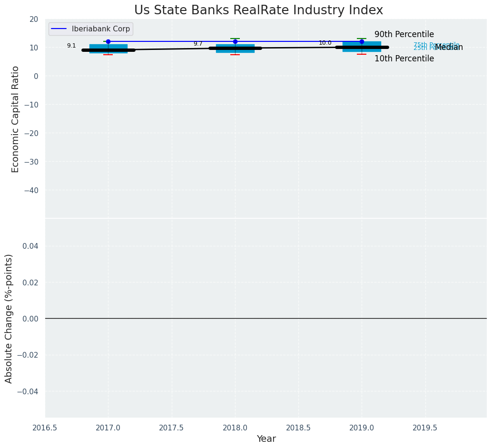Click the Absolute Change axis label
Screen dimensions: 492x448
tap(9, 318)
